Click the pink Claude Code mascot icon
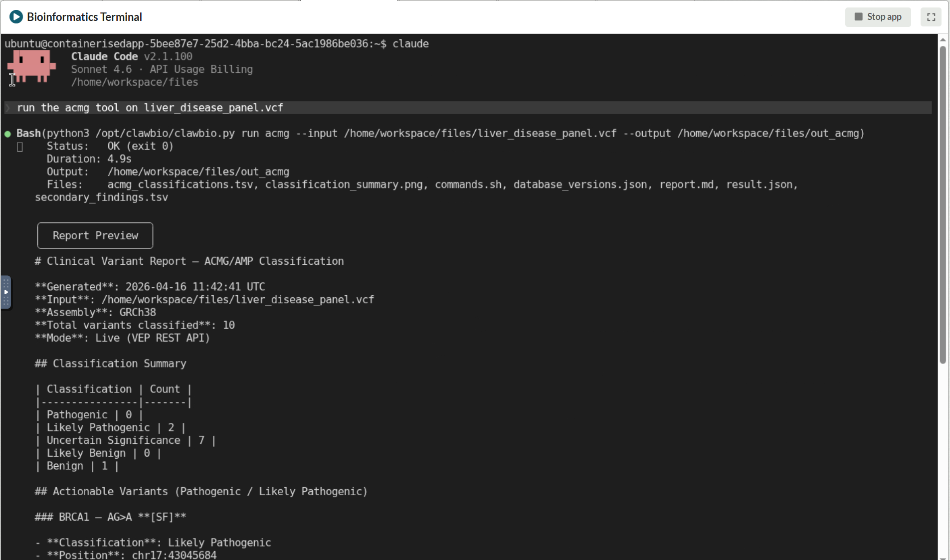This screenshot has width=950, height=560. pos(31,65)
